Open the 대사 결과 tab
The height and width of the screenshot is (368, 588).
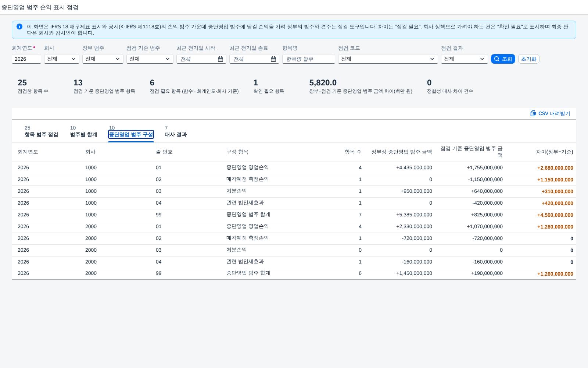pyautogui.click(x=176, y=131)
